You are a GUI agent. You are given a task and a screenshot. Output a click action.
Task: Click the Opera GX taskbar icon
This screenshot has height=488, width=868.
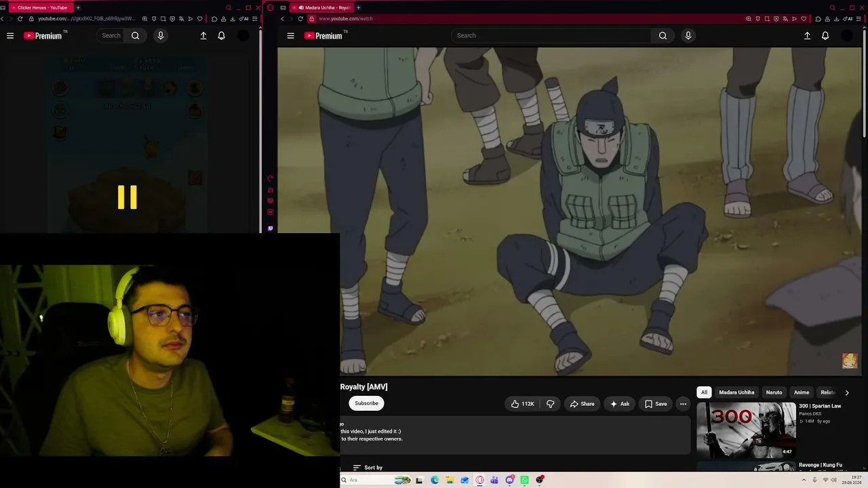479,480
